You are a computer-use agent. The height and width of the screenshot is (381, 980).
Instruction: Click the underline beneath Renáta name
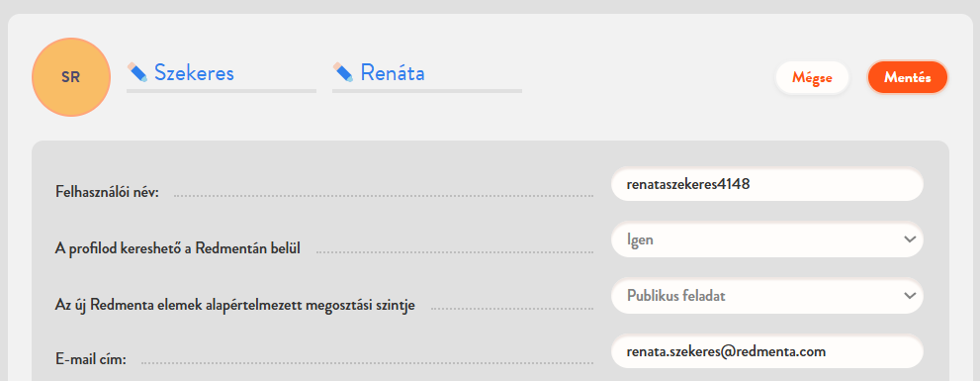[427, 91]
